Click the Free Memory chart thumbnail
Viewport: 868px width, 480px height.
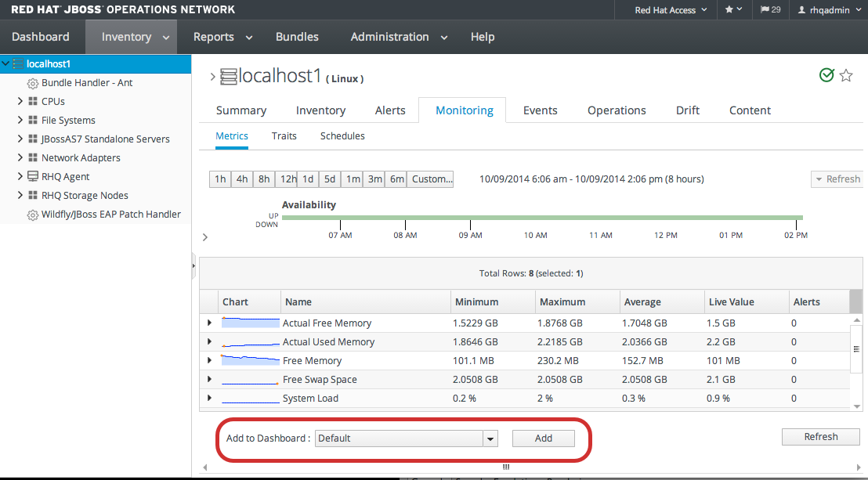[250, 360]
